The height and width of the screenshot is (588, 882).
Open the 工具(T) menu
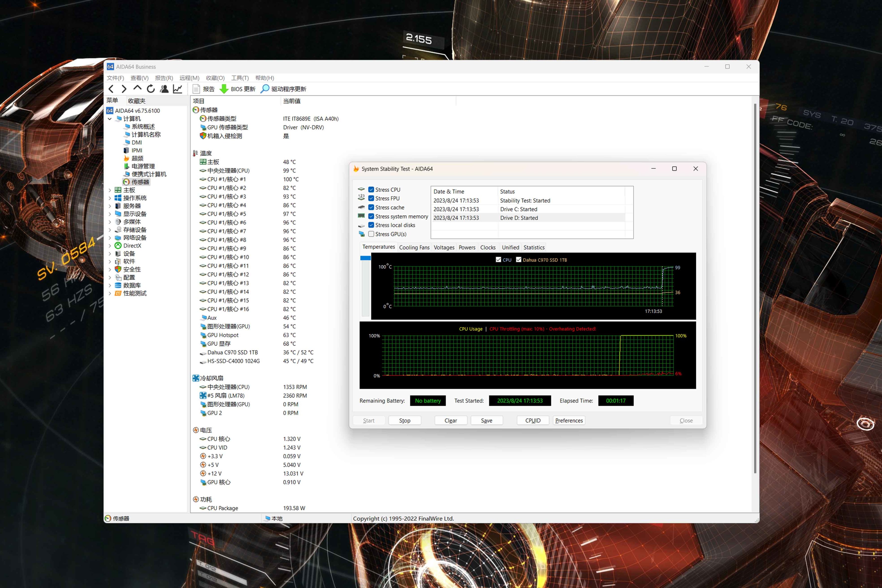[240, 78]
